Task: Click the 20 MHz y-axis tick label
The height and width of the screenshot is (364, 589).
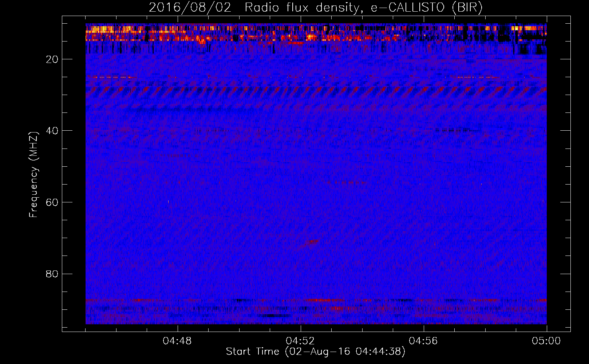Action: pos(52,59)
